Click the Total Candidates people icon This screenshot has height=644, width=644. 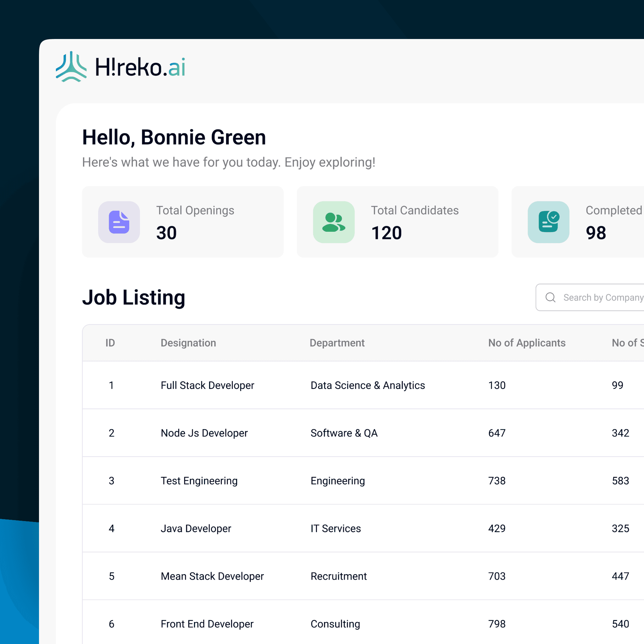(334, 222)
